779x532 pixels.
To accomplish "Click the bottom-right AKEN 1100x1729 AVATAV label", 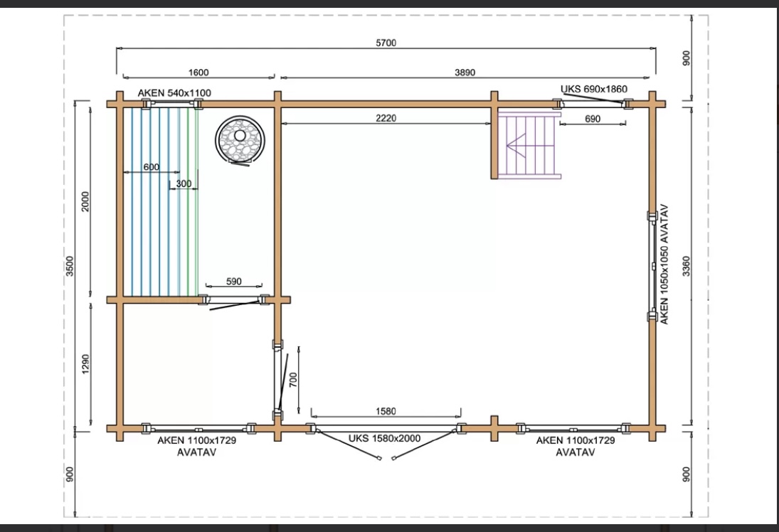I will pos(575,446).
